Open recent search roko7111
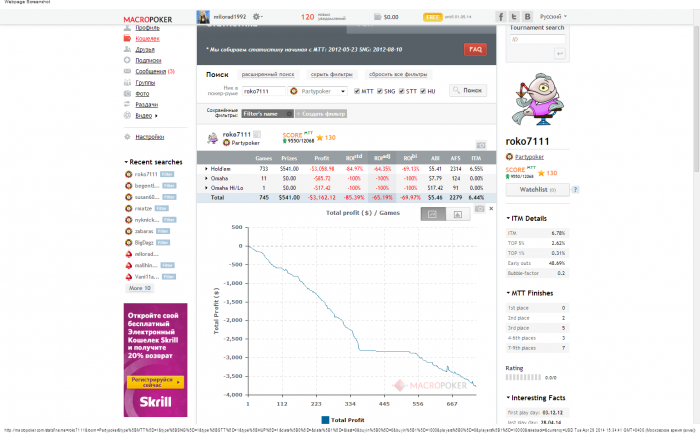 (x=146, y=174)
